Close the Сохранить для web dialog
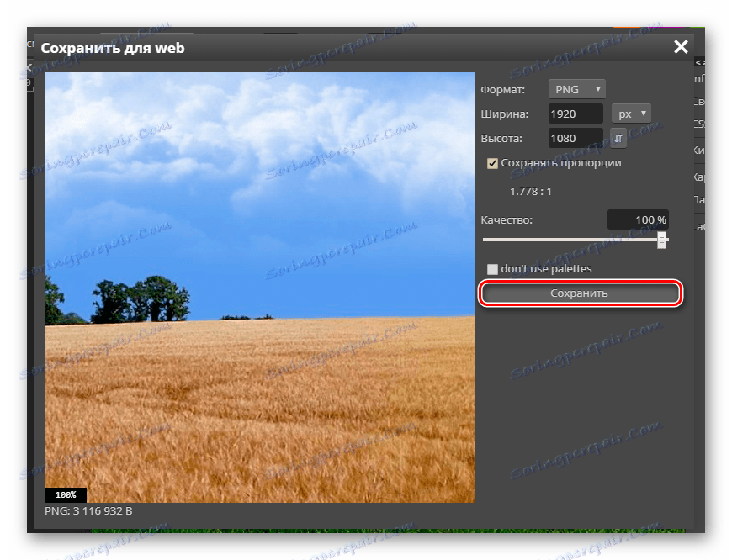 click(x=681, y=47)
